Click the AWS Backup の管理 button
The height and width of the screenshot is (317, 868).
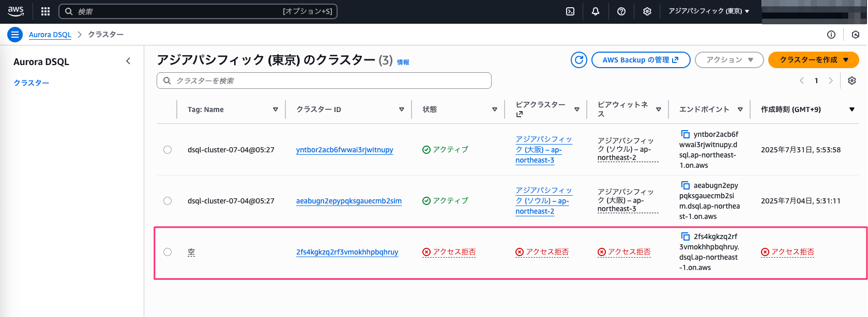[x=641, y=60]
